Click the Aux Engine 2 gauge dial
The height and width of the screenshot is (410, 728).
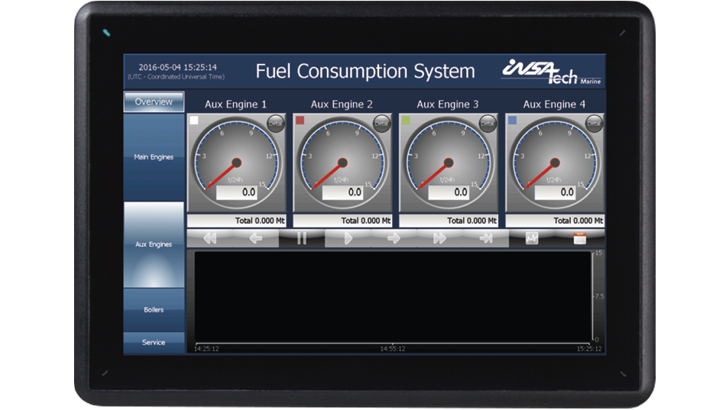[343, 163]
